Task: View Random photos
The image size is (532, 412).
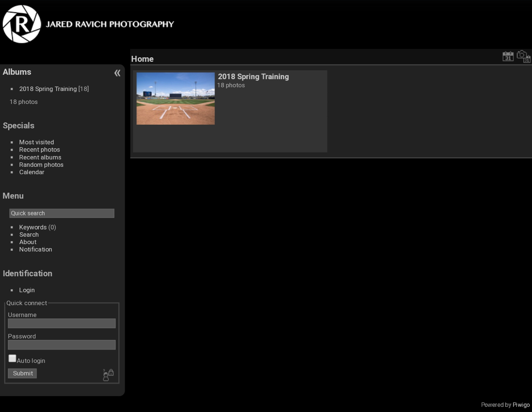Action: 41,165
